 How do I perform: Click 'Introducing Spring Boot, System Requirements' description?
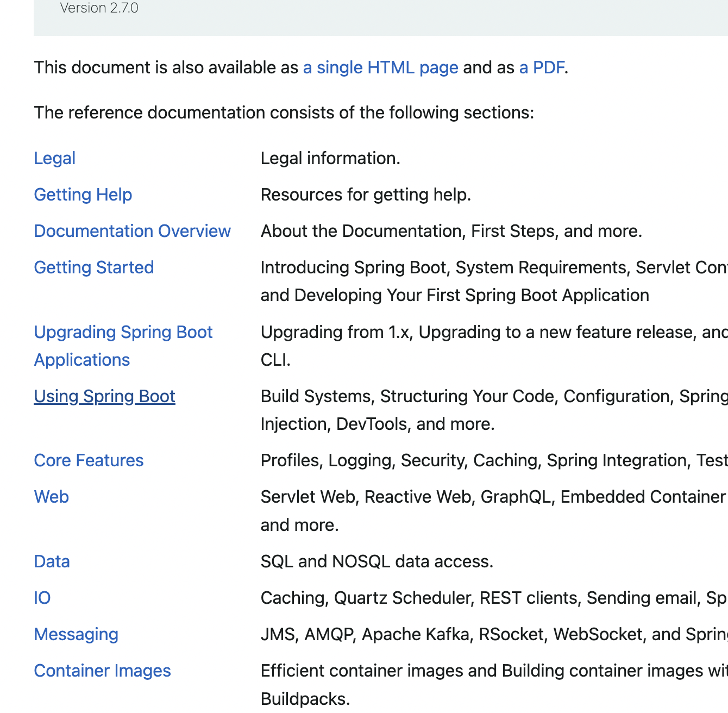pyautogui.click(x=494, y=281)
